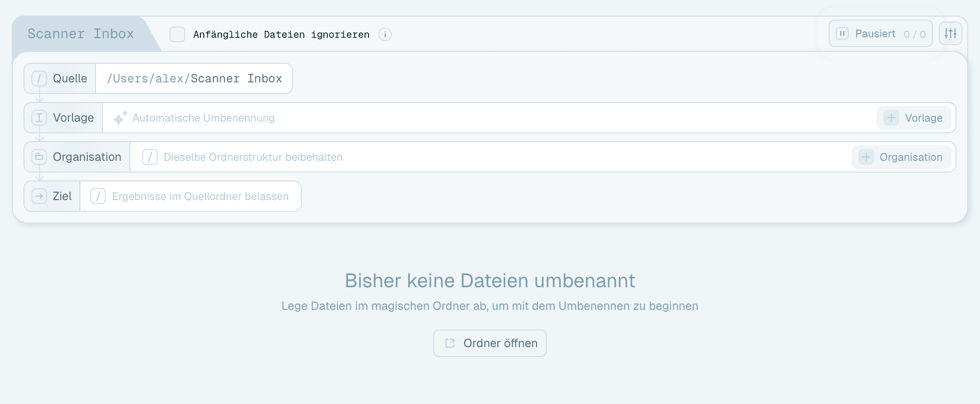Screen dimensions: 980x404
Task: Click the info icon beside Anfängliche Dateien ignorieren
Action: click(385, 34)
